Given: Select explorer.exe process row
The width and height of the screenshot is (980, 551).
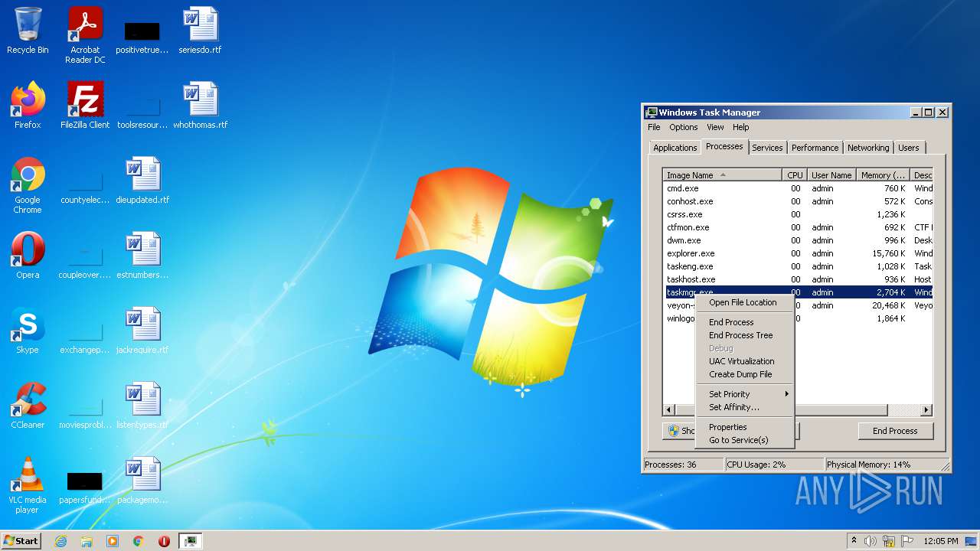Looking at the screenshot, I should point(798,253).
